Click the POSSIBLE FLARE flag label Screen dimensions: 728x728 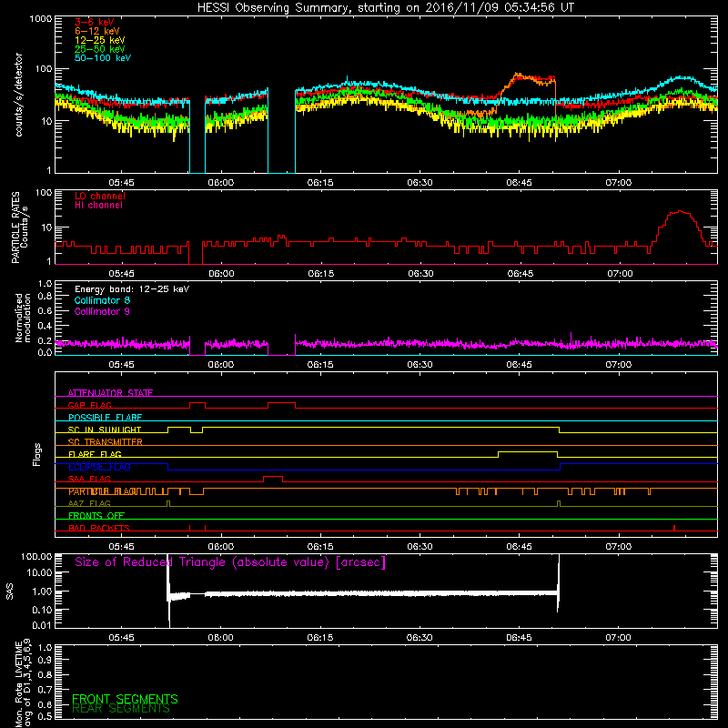pyautogui.click(x=105, y=418)
